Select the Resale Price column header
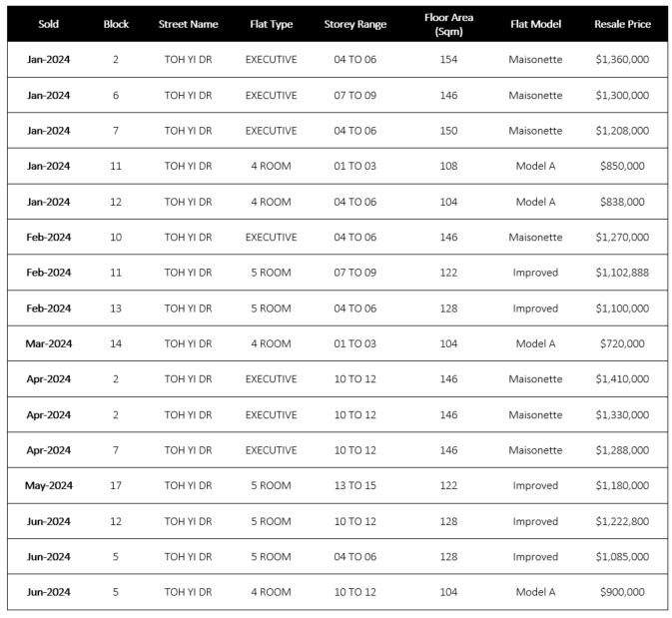The image size is (672, 618). 622,24
